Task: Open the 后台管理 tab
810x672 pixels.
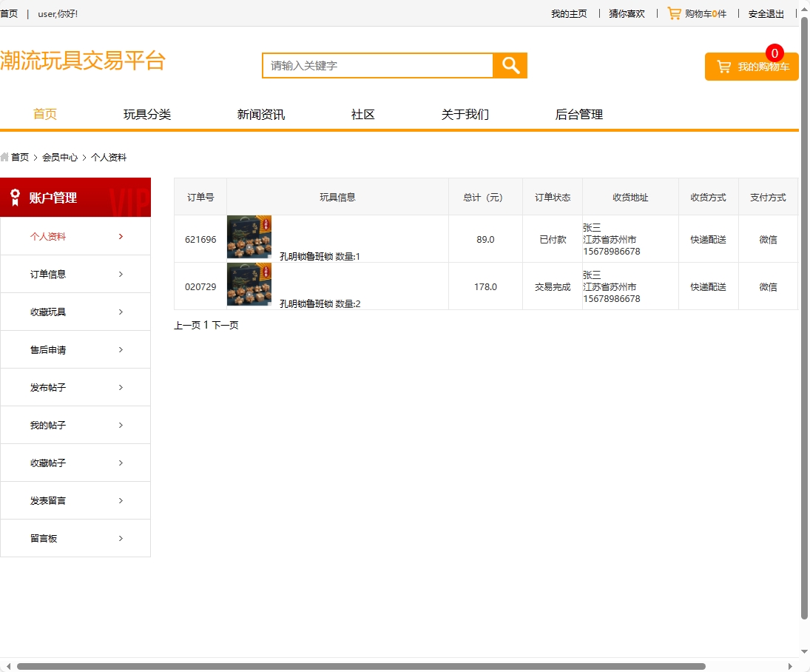Action: [x=579, y=114]
